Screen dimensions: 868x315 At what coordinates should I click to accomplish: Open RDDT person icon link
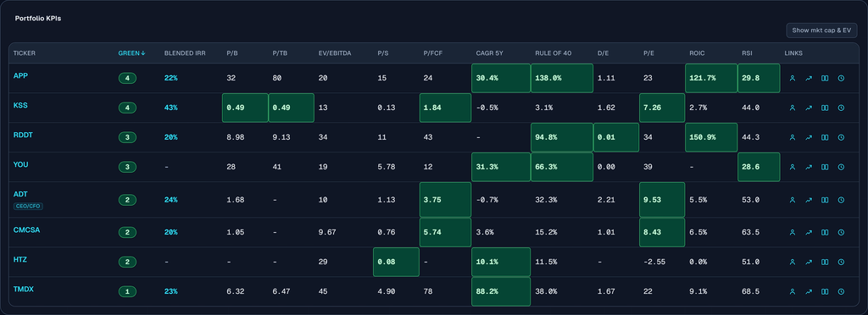[793, 137]
